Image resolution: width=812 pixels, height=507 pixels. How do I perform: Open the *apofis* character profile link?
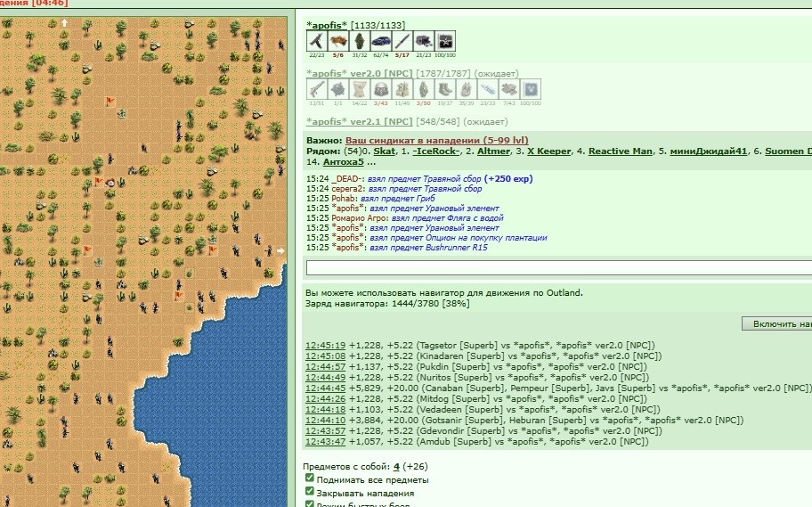[x=327, y=26]
